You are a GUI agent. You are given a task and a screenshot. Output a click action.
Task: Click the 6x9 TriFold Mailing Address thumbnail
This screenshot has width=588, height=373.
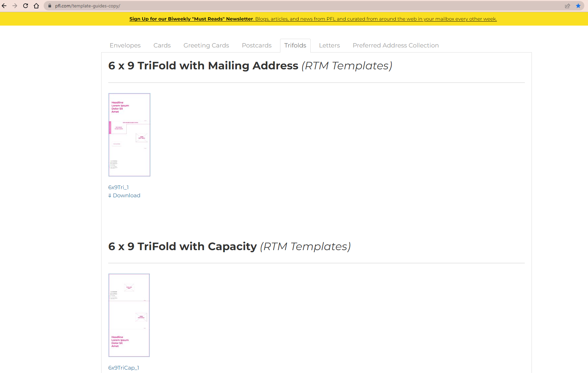[129, 135]
